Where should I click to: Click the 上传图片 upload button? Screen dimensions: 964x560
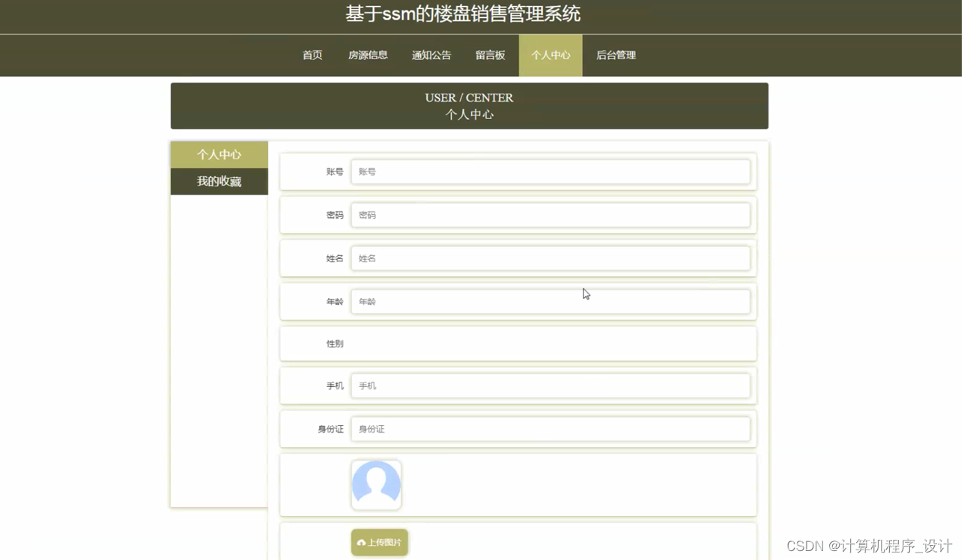click(x=380, y=543)
